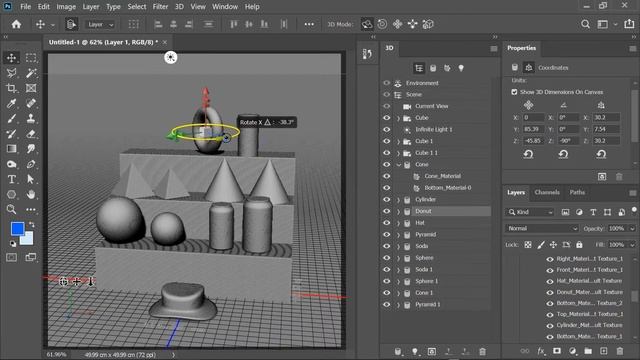Filter 3D panel by lights
The image size is (640, 360).
tap(461, 68)
